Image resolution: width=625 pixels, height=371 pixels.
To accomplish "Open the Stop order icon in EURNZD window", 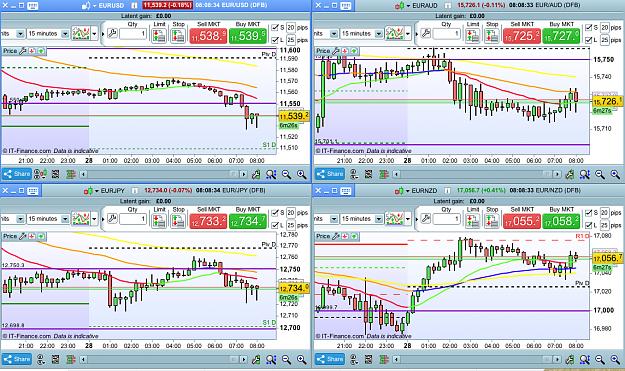I will pos(491,220).
